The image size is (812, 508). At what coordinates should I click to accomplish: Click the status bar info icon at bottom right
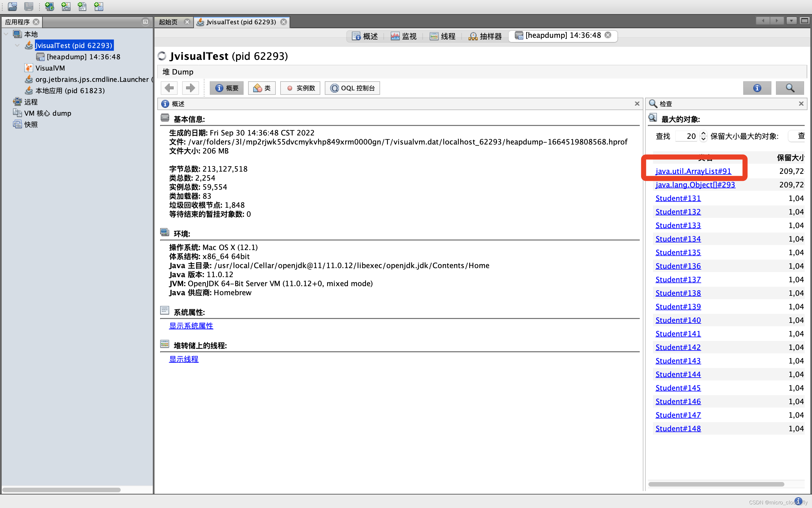798,501
